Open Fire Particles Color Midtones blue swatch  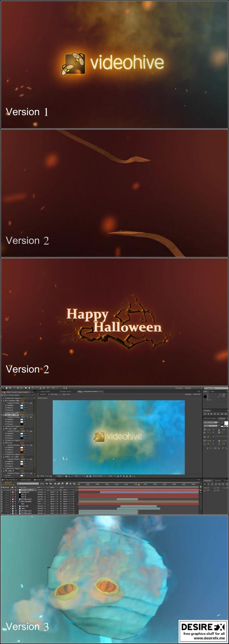pos(22,408)
